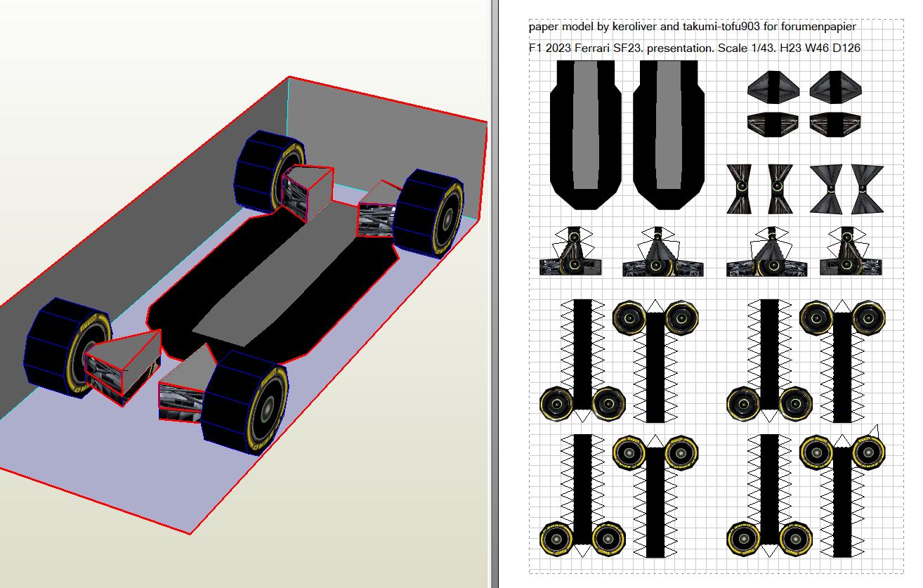Click the divider between 3D and 2D panes
This screenshot has width=923, height=588.
click(x=493, y=294)
